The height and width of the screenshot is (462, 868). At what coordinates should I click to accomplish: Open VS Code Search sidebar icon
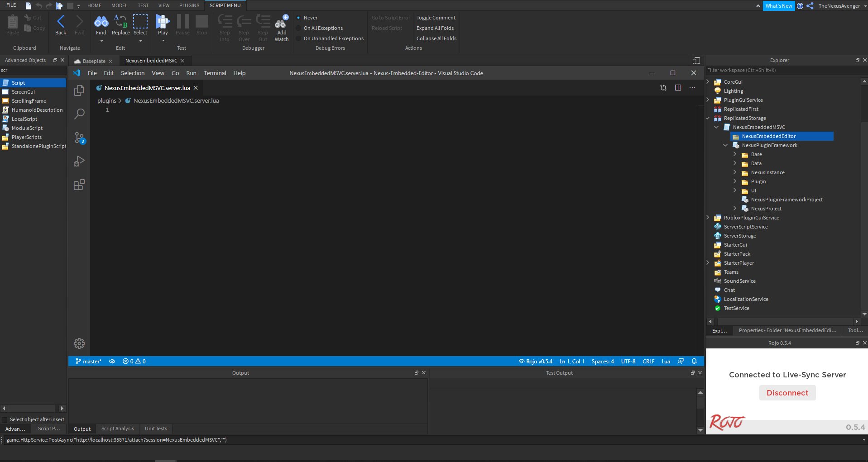coord(79,114)
